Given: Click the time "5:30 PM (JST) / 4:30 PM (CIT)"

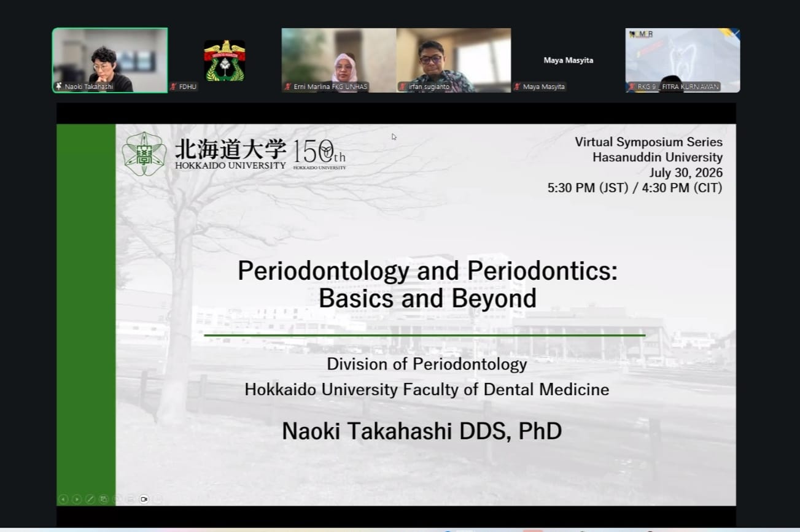Looking at the screenshot, I should [x=635, y=188].
